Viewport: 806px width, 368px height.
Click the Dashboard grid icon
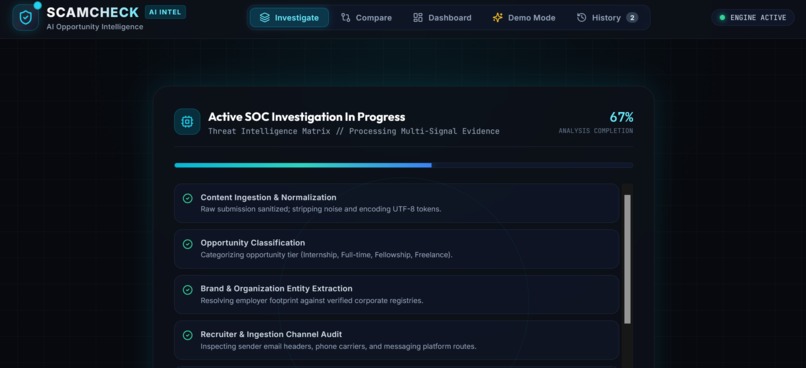(x=418, y=17)
